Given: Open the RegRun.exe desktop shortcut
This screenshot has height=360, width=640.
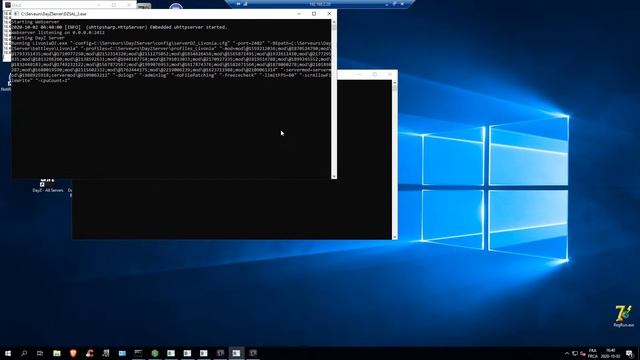Looking at the screenshot, I should (x=623, y=316).
